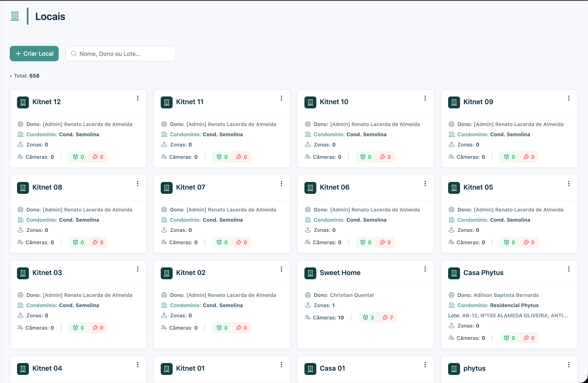Click the Kitnet 09 building icon

[454, 102]
